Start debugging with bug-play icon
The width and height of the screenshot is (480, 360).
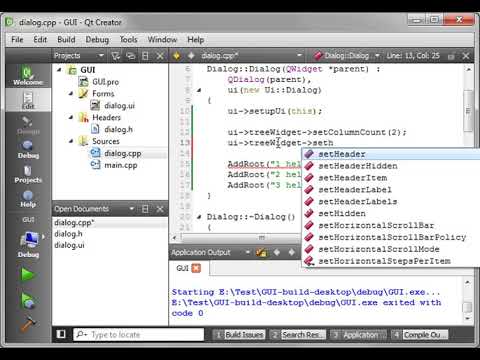coord(28,300)
